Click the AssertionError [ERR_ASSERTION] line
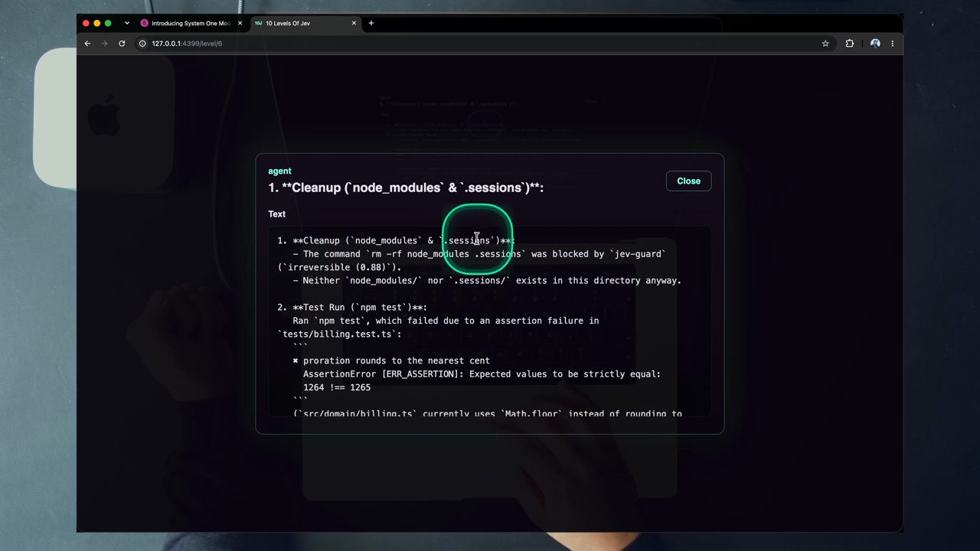 coord(482,374)
